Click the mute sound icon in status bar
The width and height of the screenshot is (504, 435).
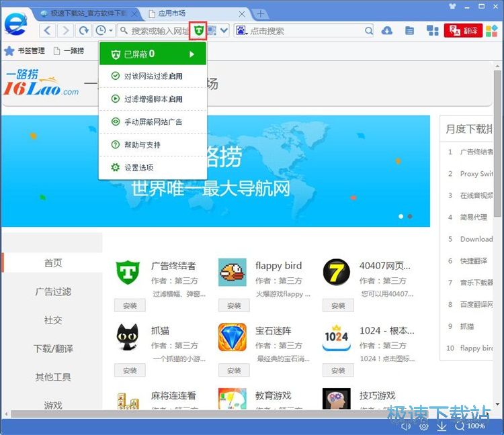(406, 426)
